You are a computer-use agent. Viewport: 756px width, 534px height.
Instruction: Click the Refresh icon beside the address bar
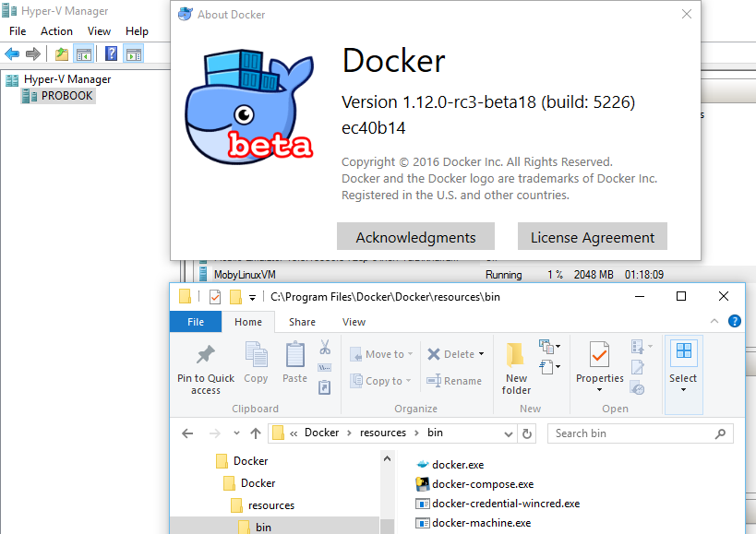[x=527, y=433]
